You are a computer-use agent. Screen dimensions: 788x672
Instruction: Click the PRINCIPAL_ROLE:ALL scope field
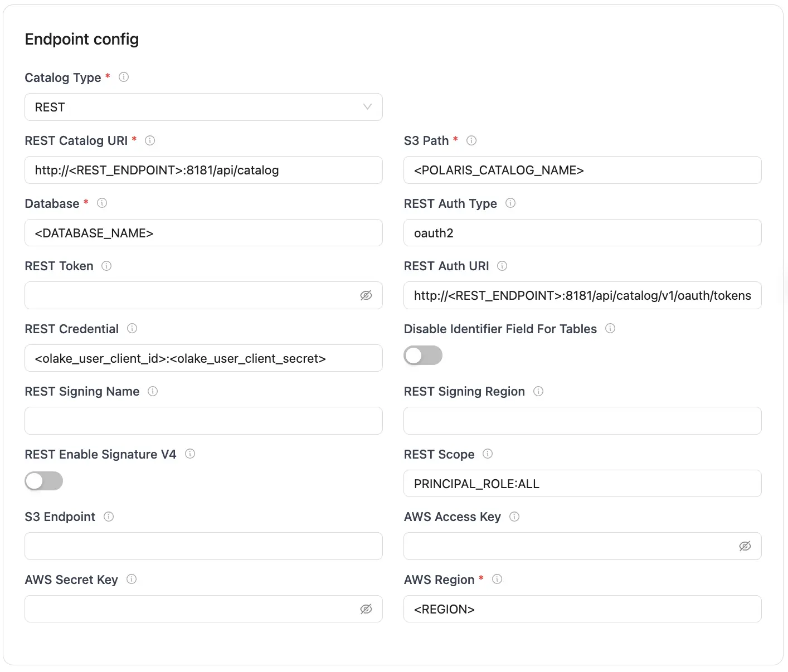(582, 484)
